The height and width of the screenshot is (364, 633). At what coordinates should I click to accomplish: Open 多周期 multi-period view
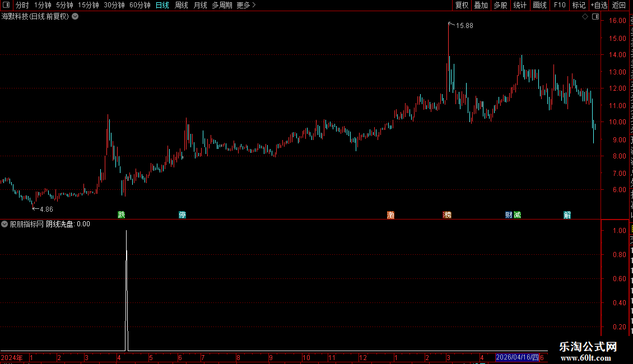[222, 5]
